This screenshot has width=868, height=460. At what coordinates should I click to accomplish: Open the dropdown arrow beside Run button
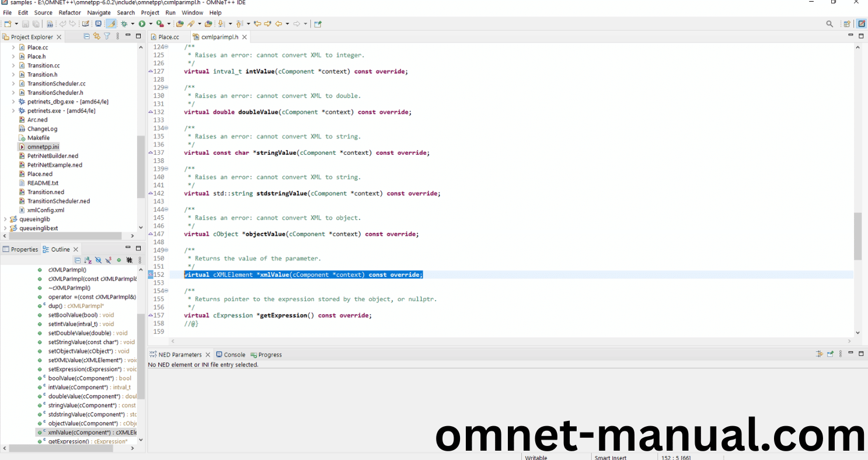(x=150, y=24)
